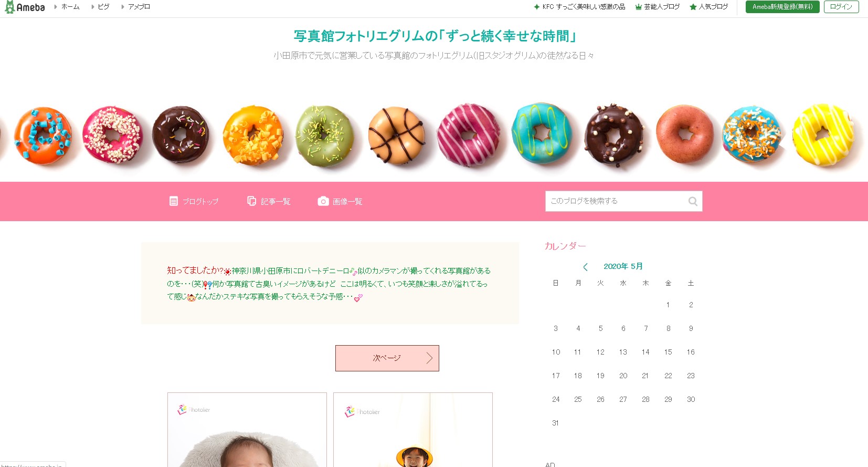This screenshot has height=467, width=868.
Task: Open the ホーム link in top bar
Action: click(70, 7)
